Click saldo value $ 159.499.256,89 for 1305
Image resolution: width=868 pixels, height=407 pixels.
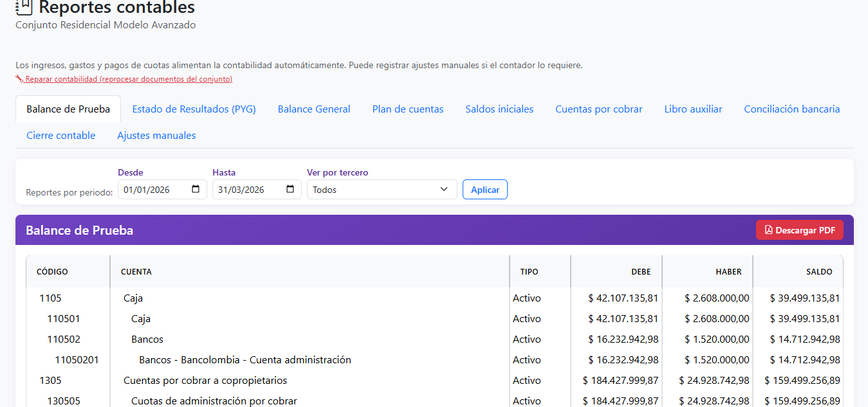coord(802,381)
